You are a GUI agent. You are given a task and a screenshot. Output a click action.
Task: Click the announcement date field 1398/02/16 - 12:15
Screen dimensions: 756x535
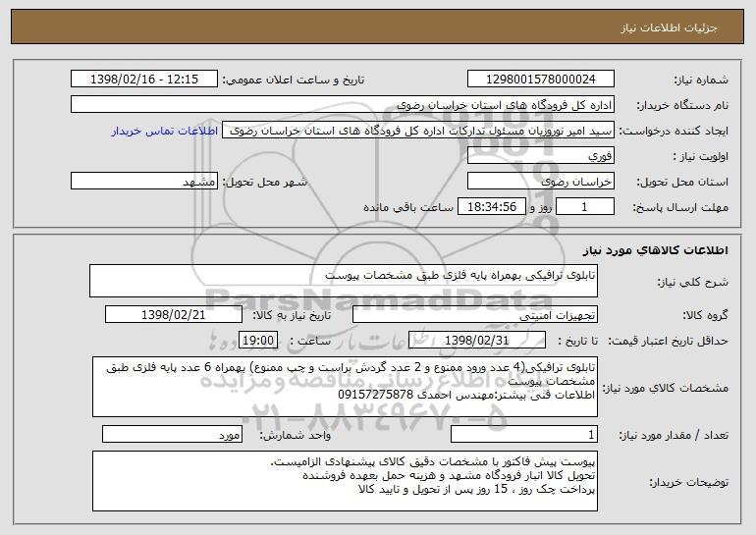(x=144, y=79)
